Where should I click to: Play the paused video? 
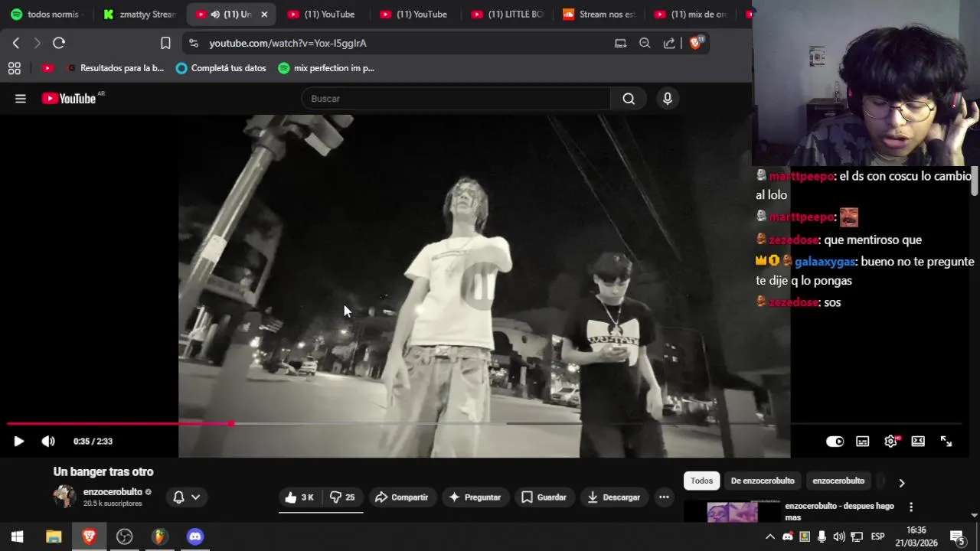(19, 442)
